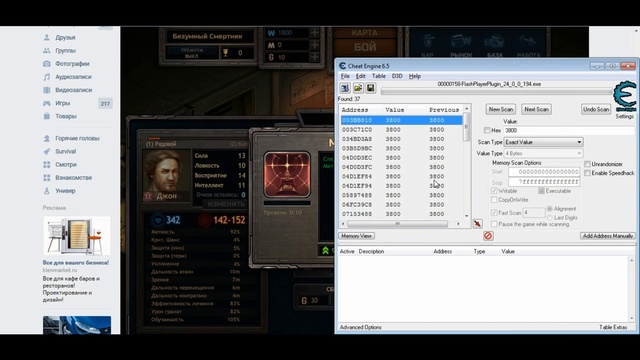Select address row 04D0D3EC
Viewport: 640px width, 360px height.
[x=402, y=158]
